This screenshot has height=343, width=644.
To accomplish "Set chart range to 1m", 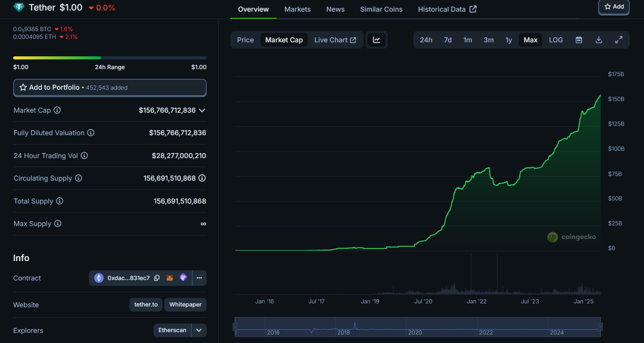I will click(x=468, y=40).
